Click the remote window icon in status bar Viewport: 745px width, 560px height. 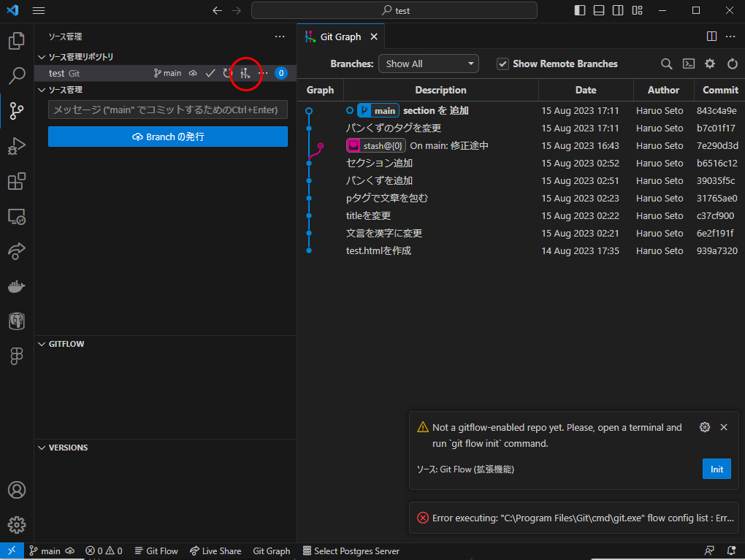[x=12, y=551]
